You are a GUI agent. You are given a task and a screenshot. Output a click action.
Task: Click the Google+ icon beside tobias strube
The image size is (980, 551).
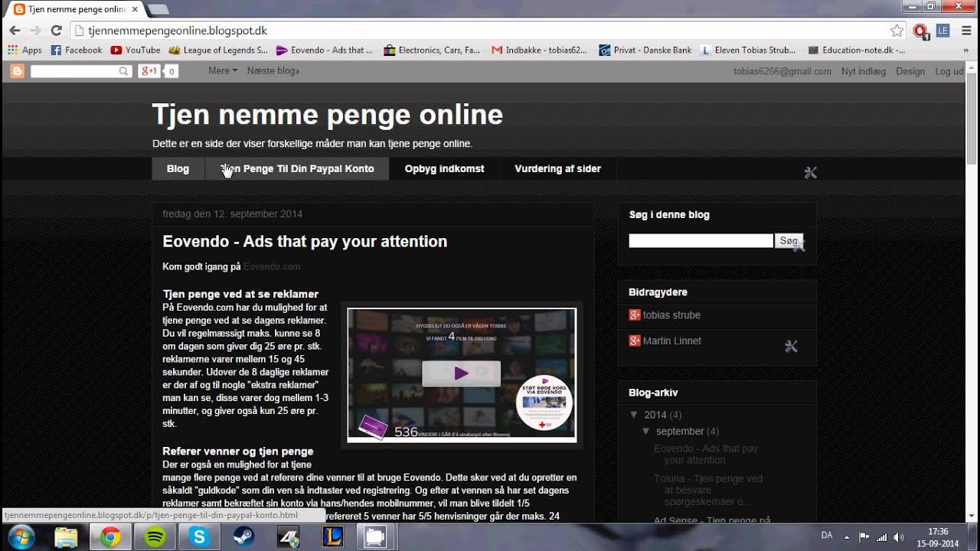coord(634,315)
